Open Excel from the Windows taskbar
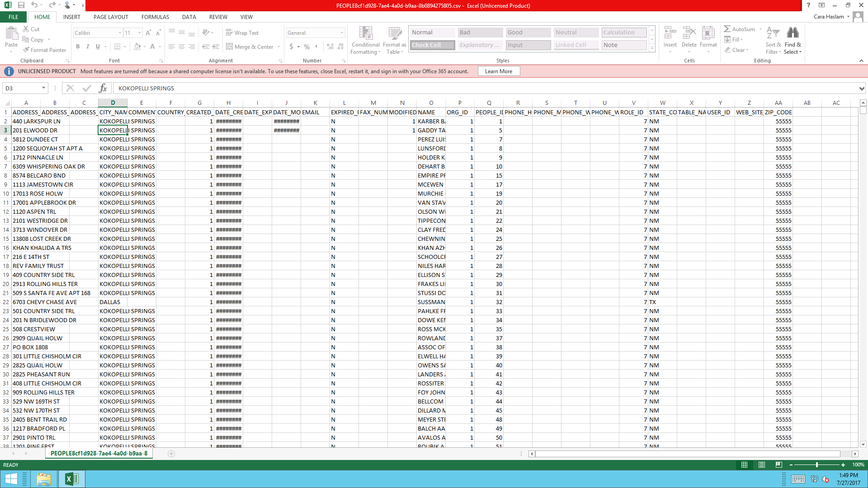Screen dimensions: 868x488 coord(71,479)
